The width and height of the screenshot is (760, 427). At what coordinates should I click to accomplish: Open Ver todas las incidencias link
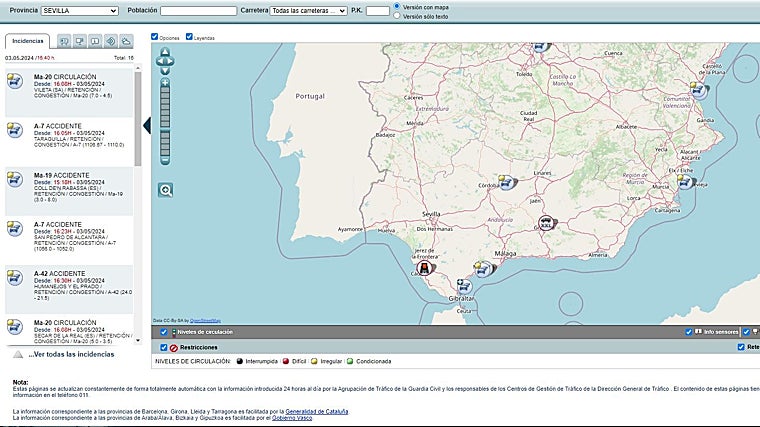71,354
